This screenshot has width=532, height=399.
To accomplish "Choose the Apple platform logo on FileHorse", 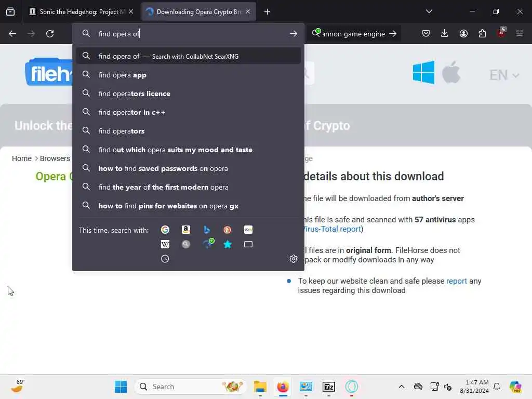I will (451, 72).
